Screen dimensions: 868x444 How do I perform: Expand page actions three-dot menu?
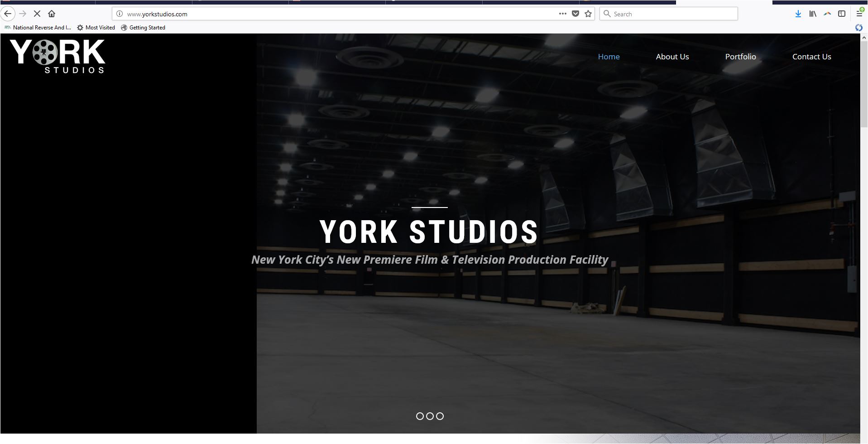pos(562,14)
